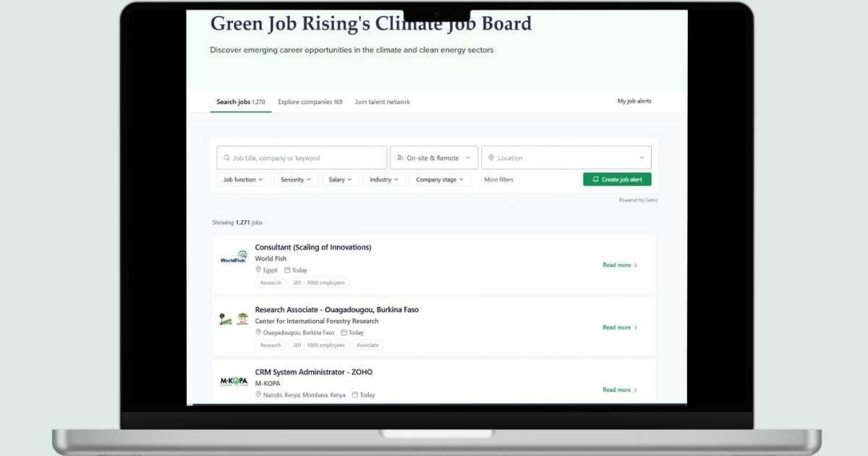Click the Create job alert button
The image size is (868, 456).
617,180
